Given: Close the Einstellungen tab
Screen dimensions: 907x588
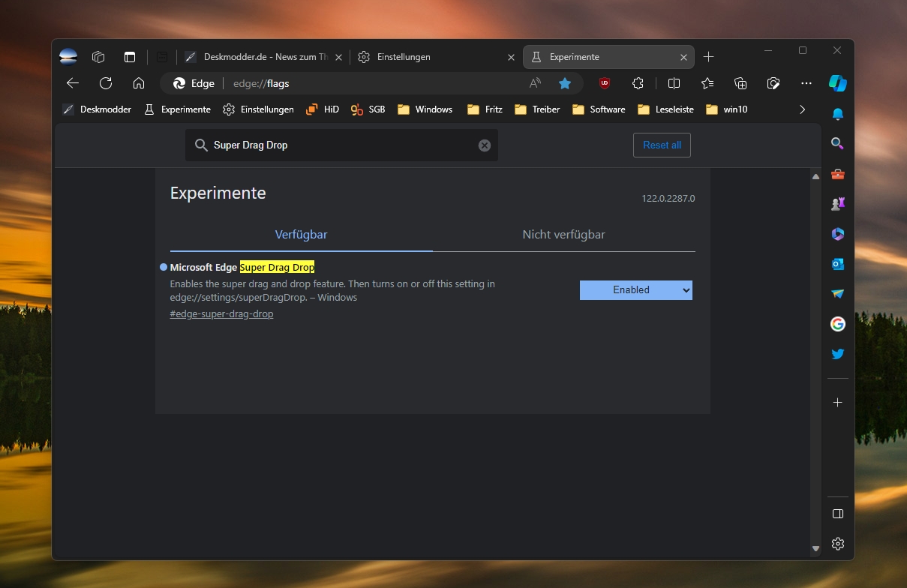Looking at the screenshot, I should [x=511, y=57].
